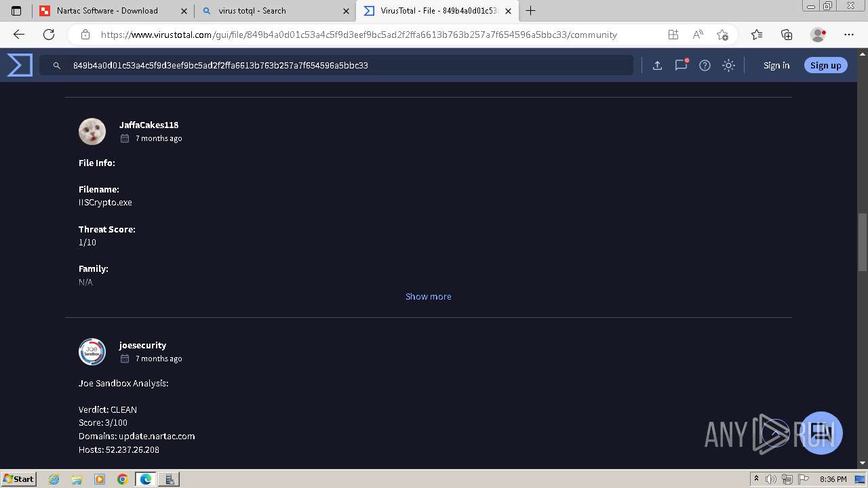Select the 52.237.26.208 host text
The image size is (868, 488).
[132, 449]
